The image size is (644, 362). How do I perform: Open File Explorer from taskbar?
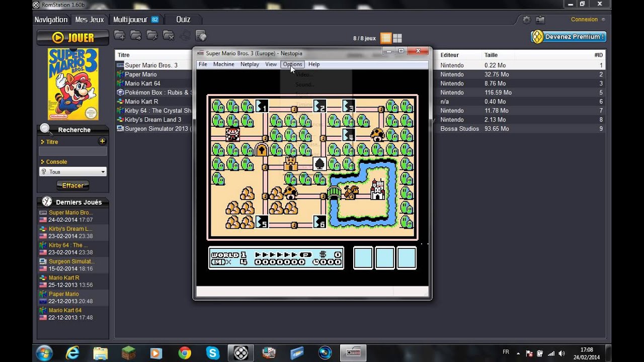pyautogui.click(x=101, y=352)
